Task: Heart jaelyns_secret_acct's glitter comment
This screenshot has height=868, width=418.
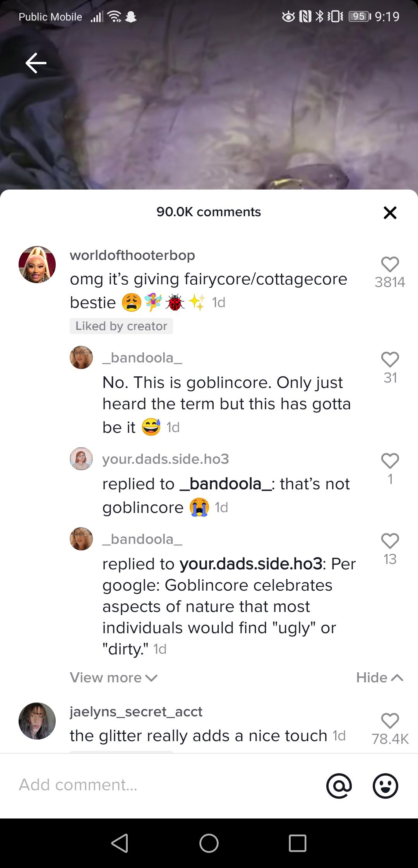Action: pyautogui.click(x=390, y=720)
